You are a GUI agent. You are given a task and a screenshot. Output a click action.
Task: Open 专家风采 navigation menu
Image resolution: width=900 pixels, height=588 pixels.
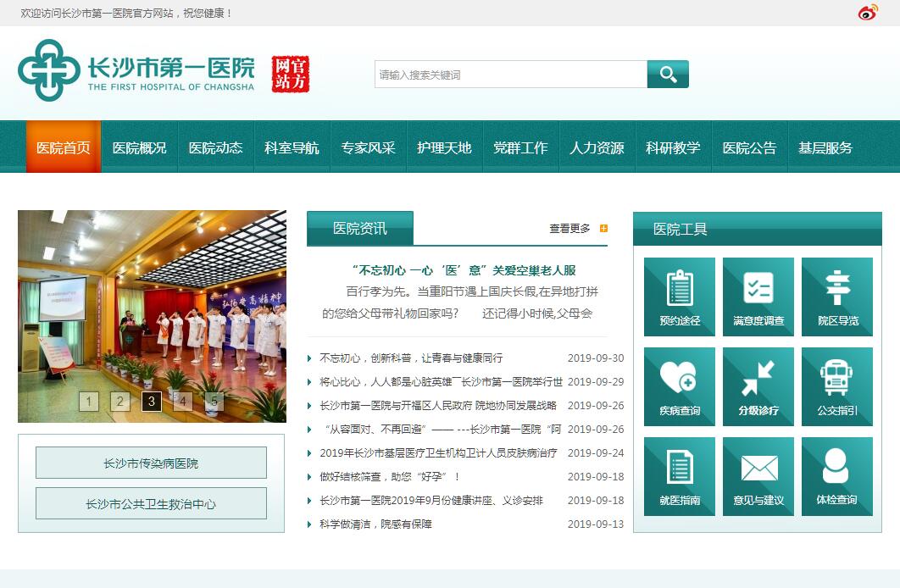(368, 147)
